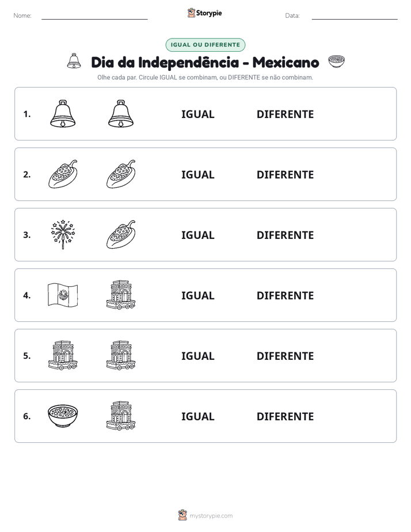This screenshot has height=532, width=411.
Task: Click the second monument float in row 5
Action: tap(121, 355)
